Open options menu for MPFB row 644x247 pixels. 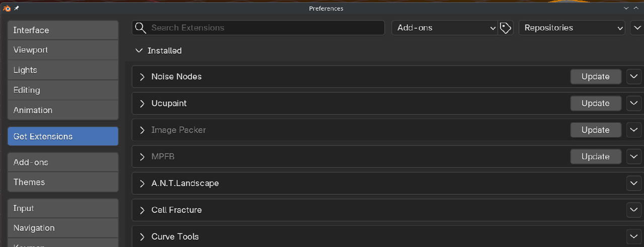pyautogui.click(x=634, y=156)
